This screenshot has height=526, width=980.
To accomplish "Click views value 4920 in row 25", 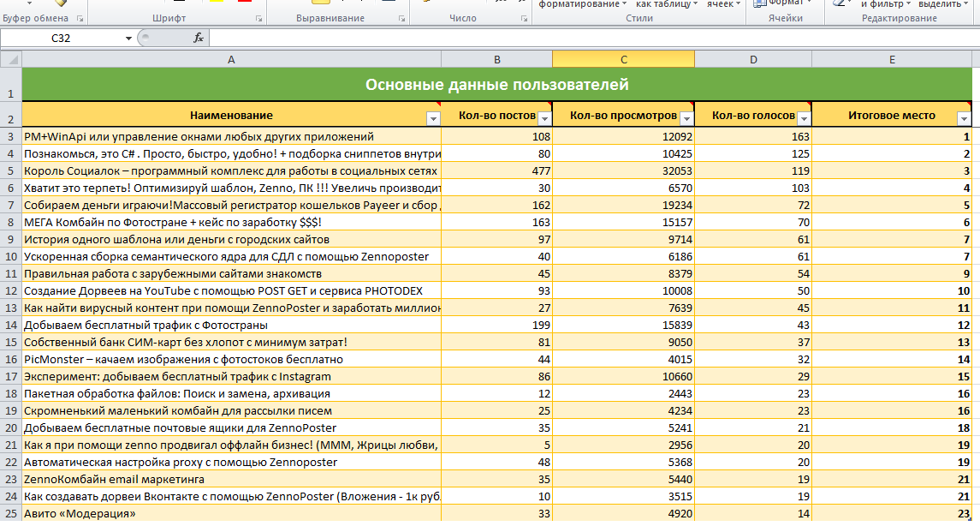I will (624, 513).
